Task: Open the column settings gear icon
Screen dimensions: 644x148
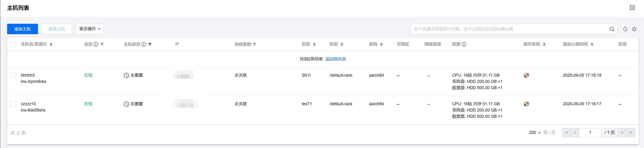Action: (634, 29)
